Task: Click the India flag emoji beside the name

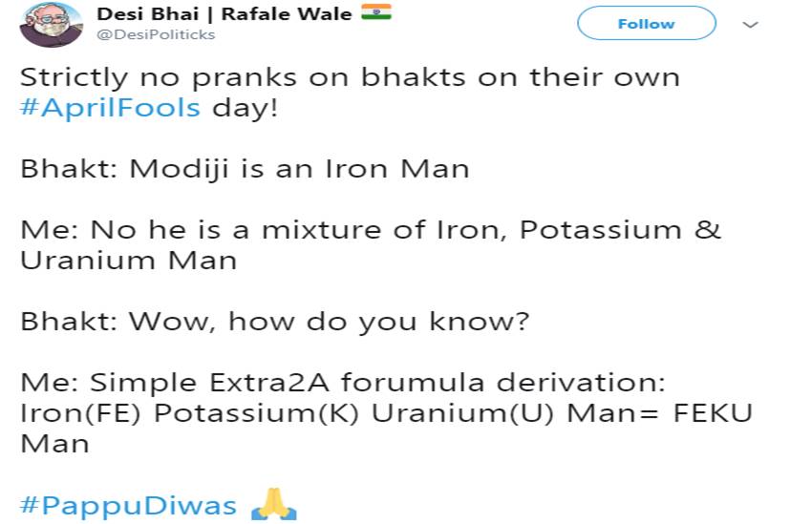Action: click(376, 13)
